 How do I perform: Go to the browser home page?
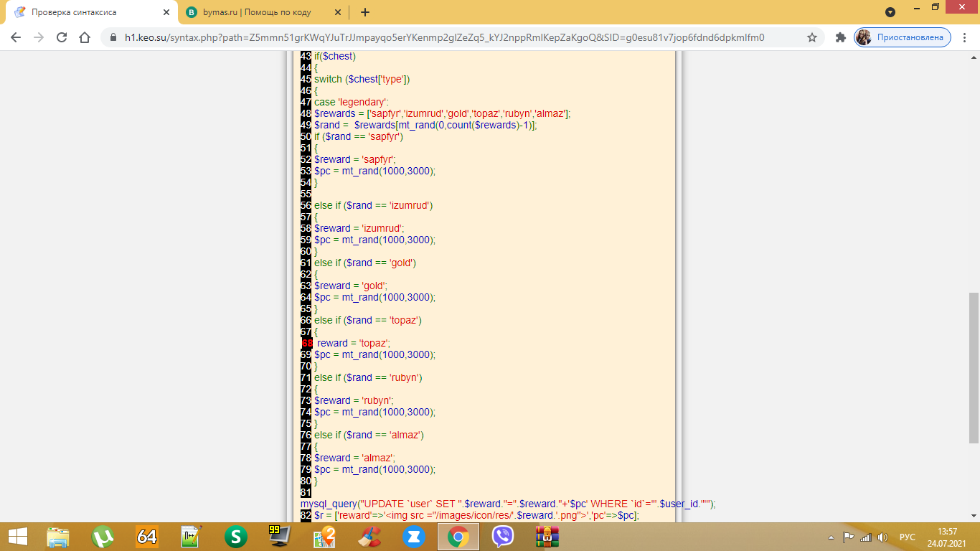pos(85,37)
